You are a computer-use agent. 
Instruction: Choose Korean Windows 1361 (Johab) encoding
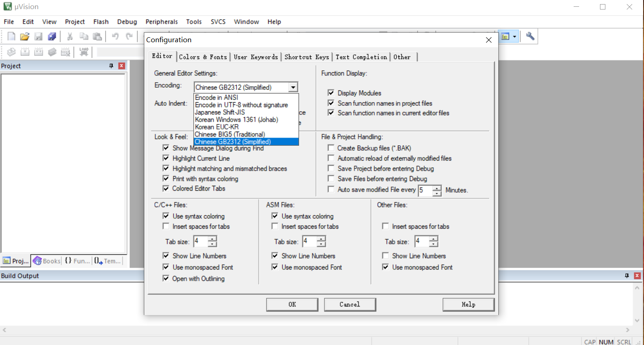coord(246,119)
